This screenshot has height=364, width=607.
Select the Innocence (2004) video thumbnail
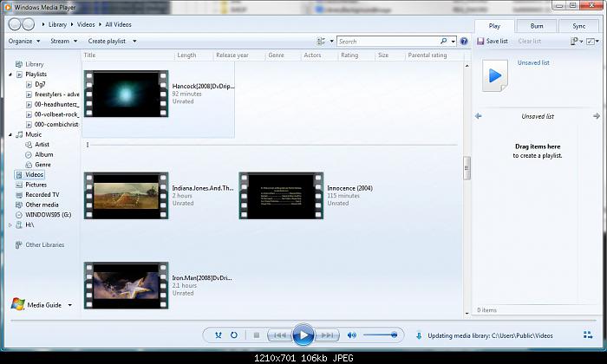pyautogui.click(x=281, y=196)
